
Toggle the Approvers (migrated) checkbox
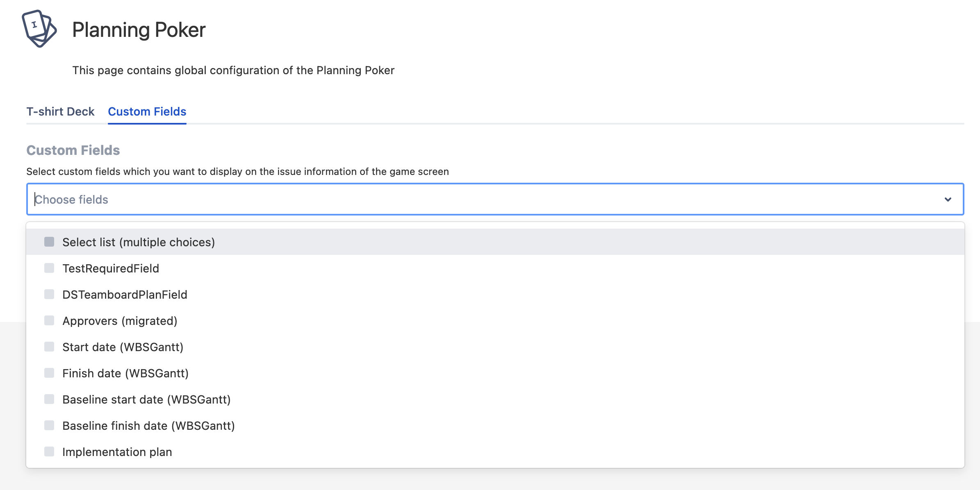pos(49,320)
